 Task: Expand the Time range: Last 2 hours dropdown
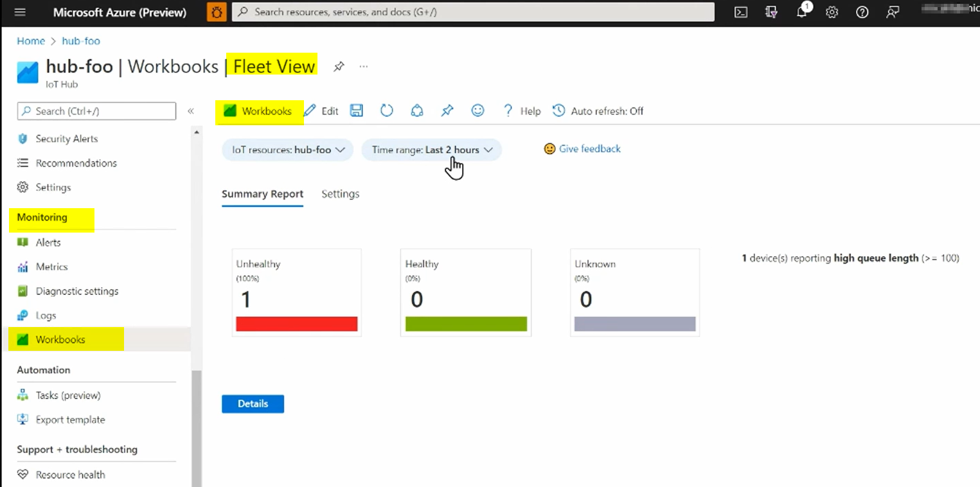point(432,150)
